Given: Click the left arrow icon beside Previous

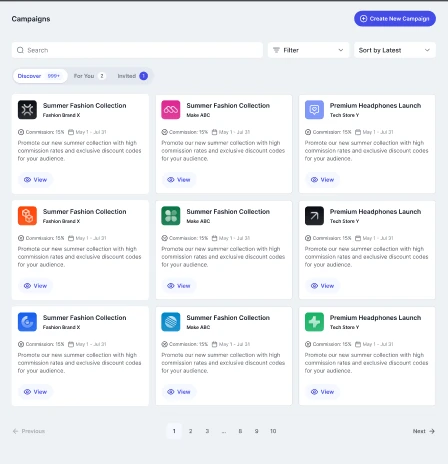Looking at the screenshot, I should pyautogui.click(x=15, y=431).
